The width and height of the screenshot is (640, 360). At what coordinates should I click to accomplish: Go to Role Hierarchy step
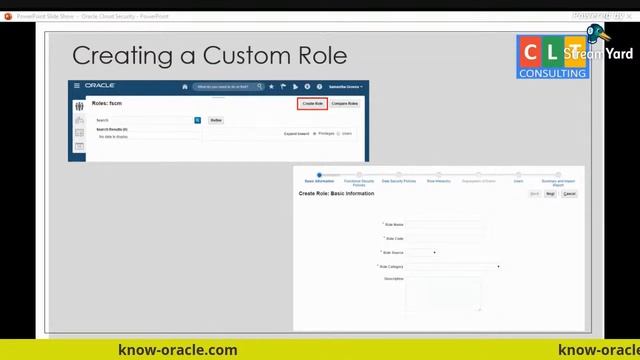coord(439,178)
